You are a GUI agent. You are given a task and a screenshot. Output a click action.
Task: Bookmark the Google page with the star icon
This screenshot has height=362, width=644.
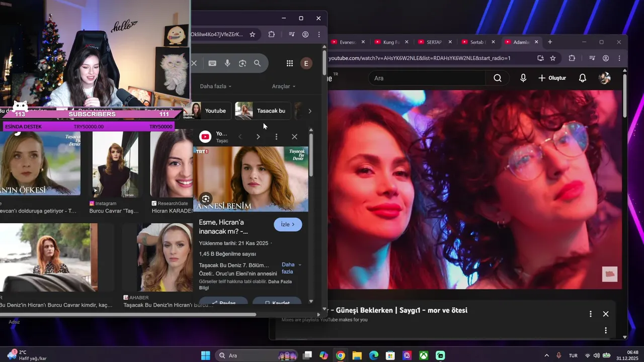pos(253,34)
